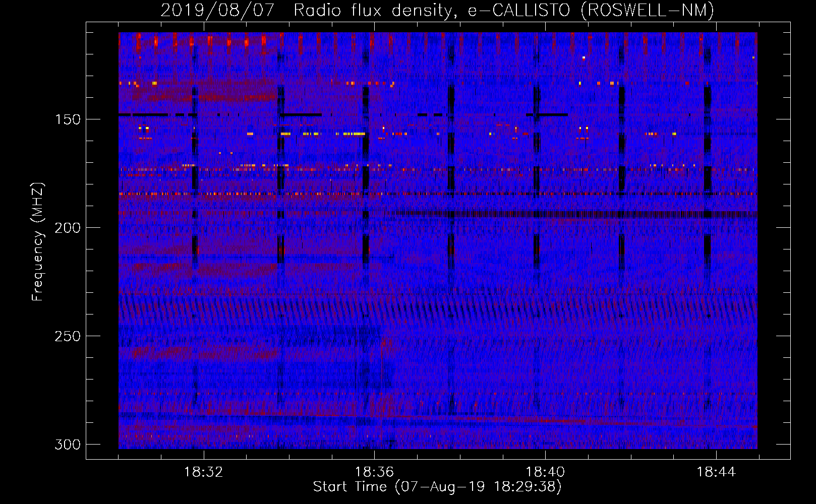
Task: Select the '250' frequency axis label
Action: [68, 336]
